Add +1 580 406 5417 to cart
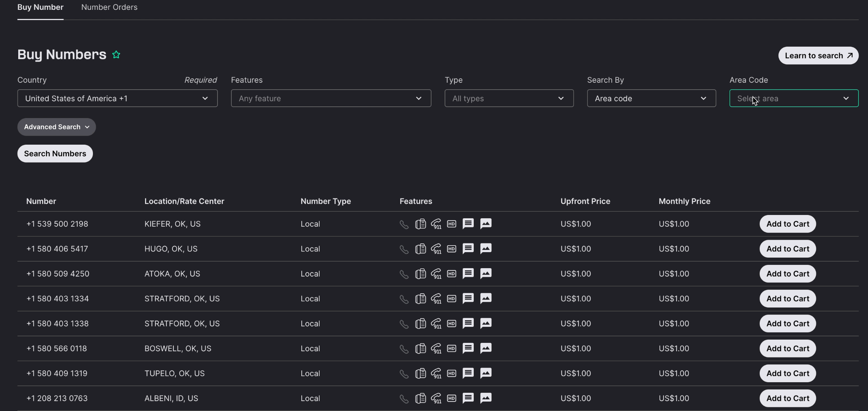Viewport: 868px width, 411px height. point(788,249)
